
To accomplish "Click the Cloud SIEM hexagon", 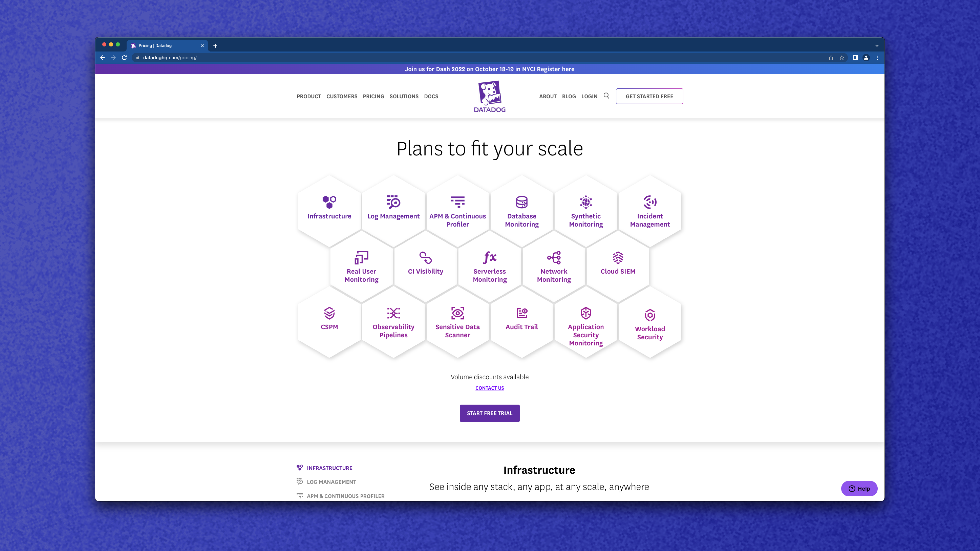I will (617, 257).
